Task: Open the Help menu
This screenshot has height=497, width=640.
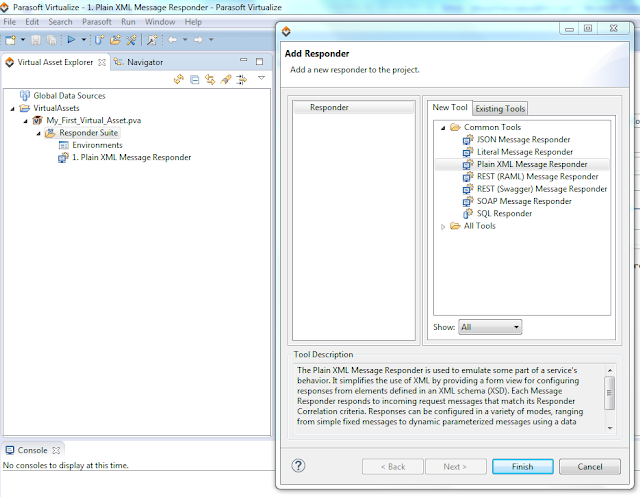Action: tap(193, 22)
